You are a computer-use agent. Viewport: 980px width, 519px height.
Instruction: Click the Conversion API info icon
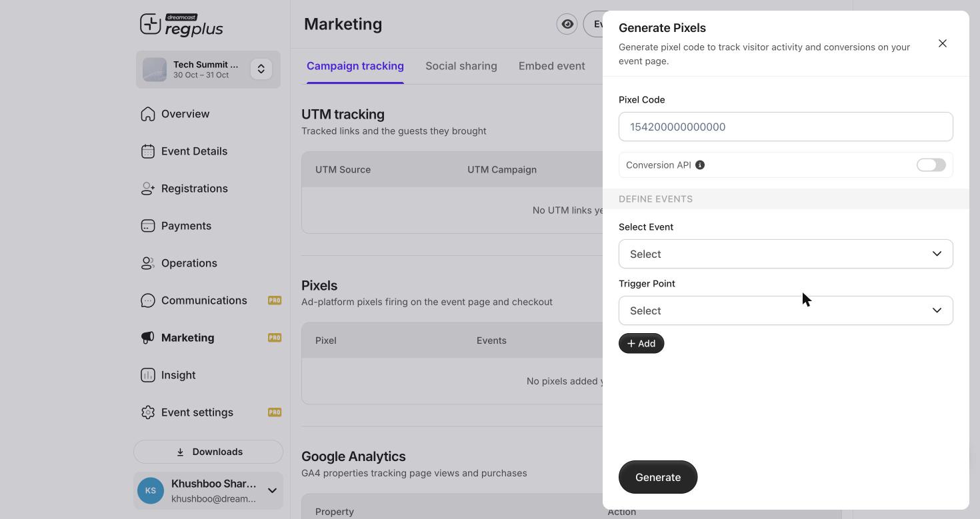(700, 165)
